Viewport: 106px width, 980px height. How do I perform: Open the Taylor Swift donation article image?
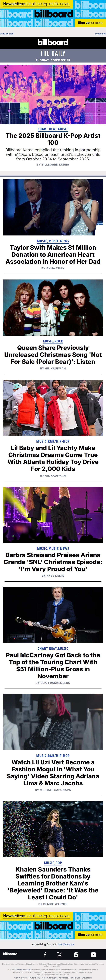tap(53, 207)
